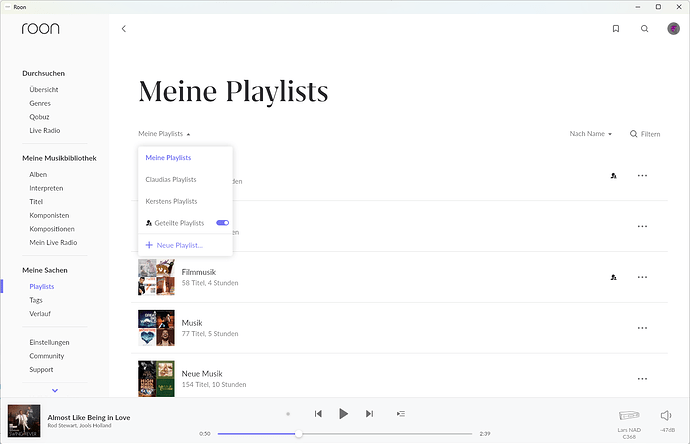Open Interpreten in the sidebar
The image size is (690, 444).
[x=46, y=188]
